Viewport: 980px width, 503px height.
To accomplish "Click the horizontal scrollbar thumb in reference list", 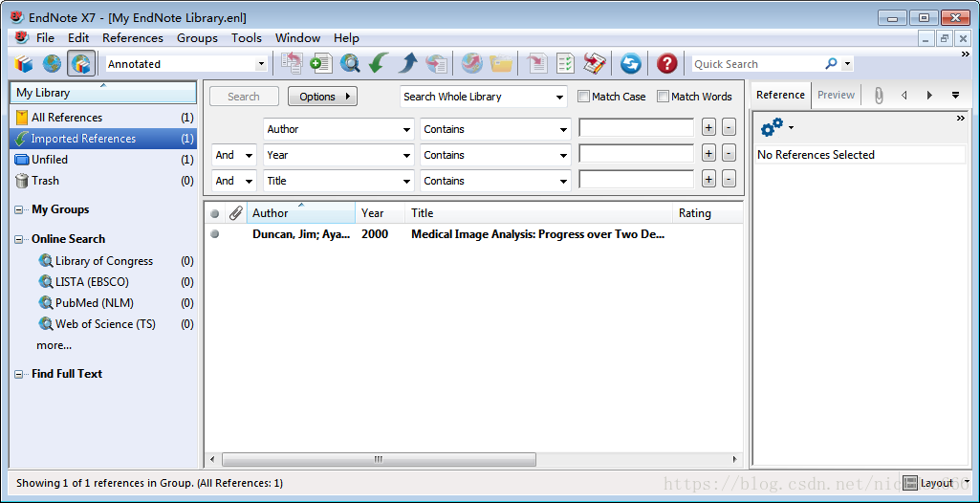I will (x=379, y=459).
